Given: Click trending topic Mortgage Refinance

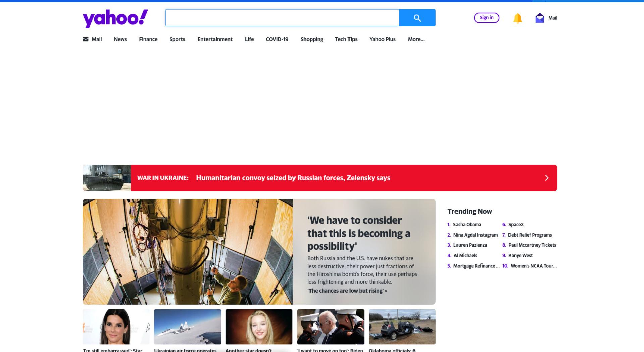Looking at the screenshot, I should click(476, 266).
